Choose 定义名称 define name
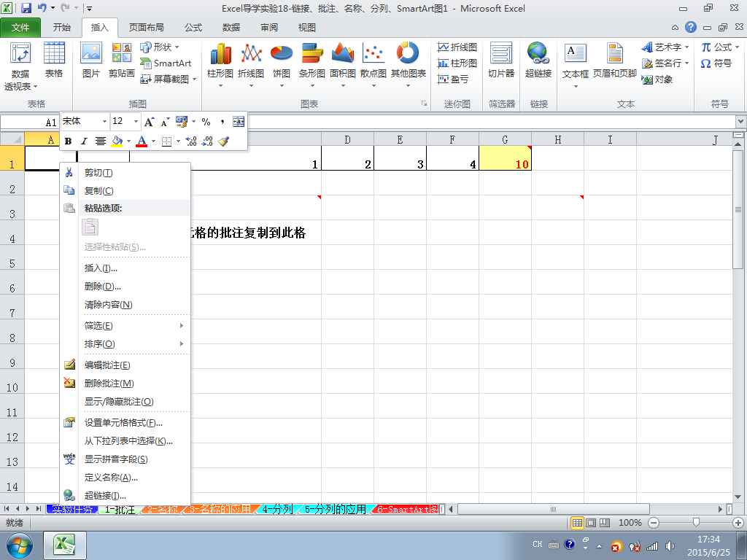Image resolution: width=747 pixels, height=560 pixels. [x=125, y=477]
